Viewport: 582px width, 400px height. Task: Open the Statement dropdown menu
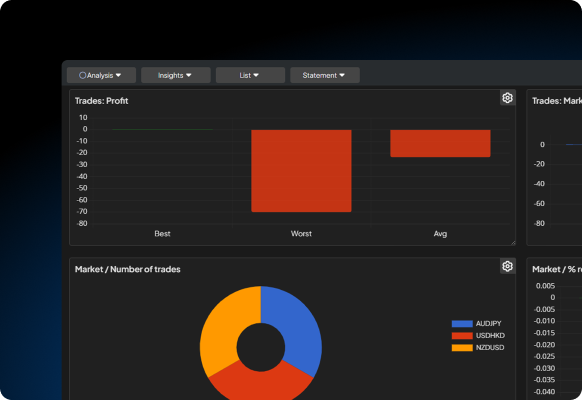click(x=325, y=75)
